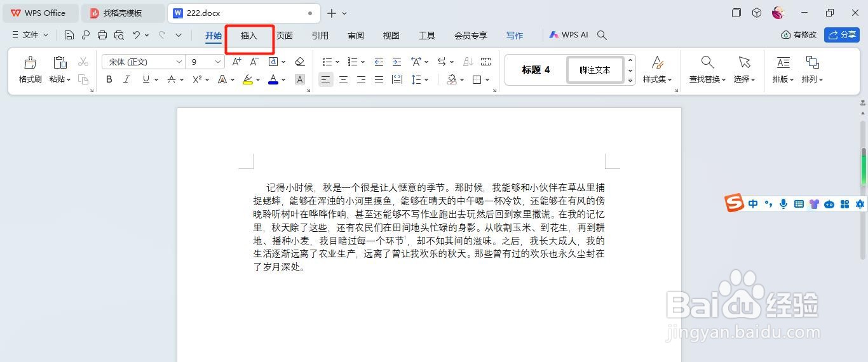Click the Cut scissors icon
This screenshot has height=362, width=868.
pos(83,62)
